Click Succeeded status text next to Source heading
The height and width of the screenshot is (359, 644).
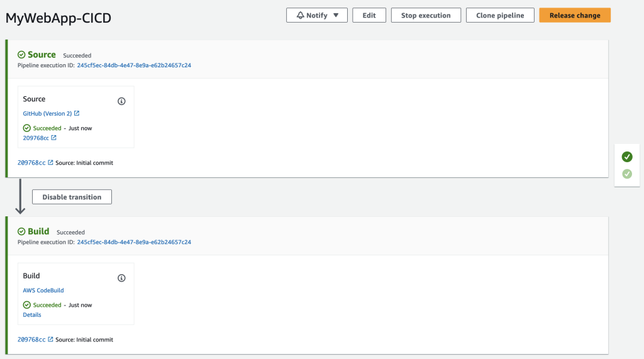point(77,55)
